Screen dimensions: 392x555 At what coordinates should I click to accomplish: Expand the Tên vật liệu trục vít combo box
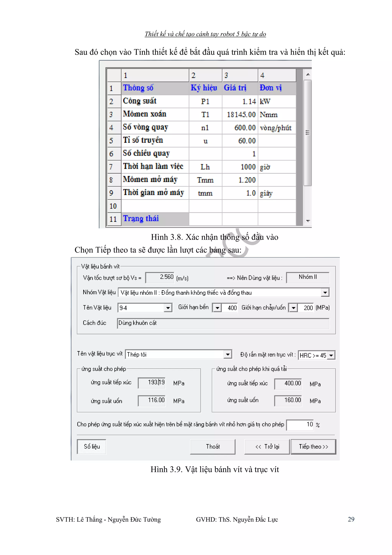pyautogui.click(x=228, y=354)
